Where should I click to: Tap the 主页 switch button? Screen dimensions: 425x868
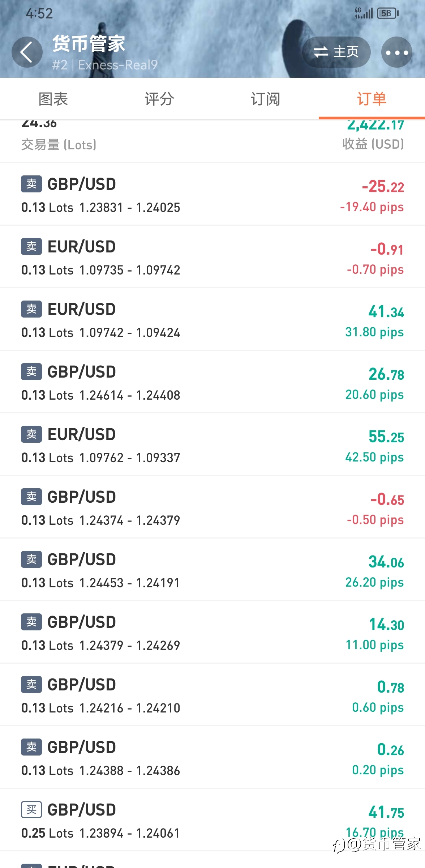tap(336, 52)
